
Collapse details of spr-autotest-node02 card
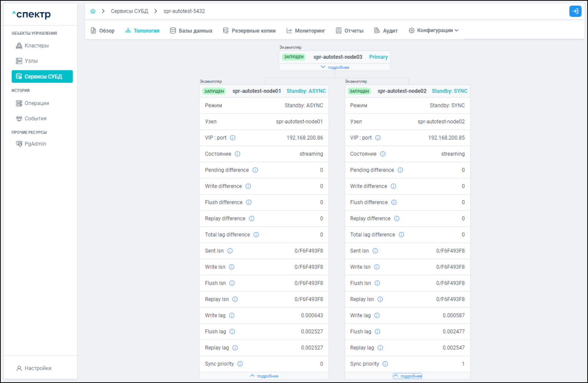click(x=407, y=376)
